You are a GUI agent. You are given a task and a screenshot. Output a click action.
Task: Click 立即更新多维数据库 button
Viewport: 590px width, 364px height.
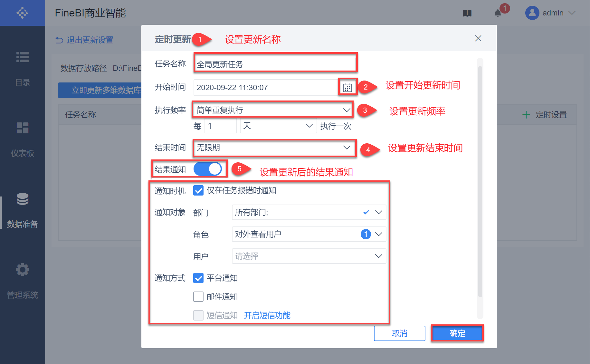pos(100,90)
